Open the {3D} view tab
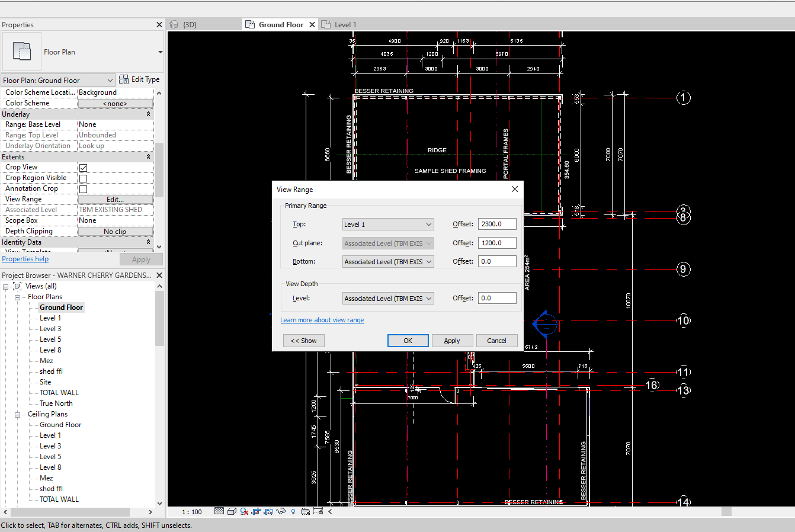795x532 pixels. click(x=188, y=24)
